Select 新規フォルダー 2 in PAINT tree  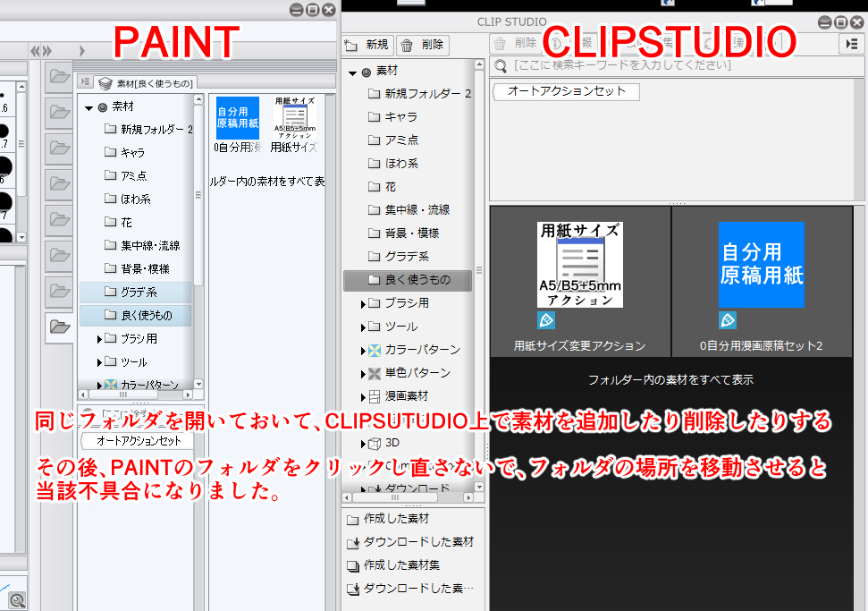(148, 129)
